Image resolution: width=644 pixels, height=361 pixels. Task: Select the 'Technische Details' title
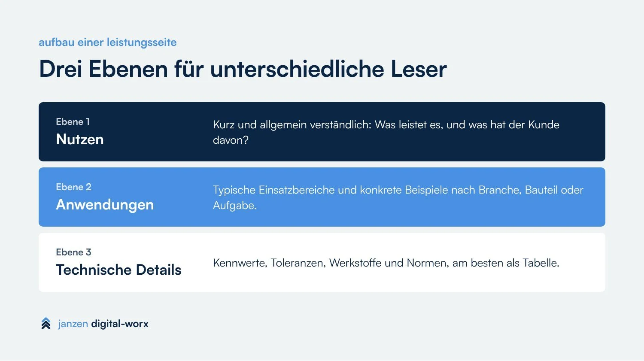tap(118, 270)
